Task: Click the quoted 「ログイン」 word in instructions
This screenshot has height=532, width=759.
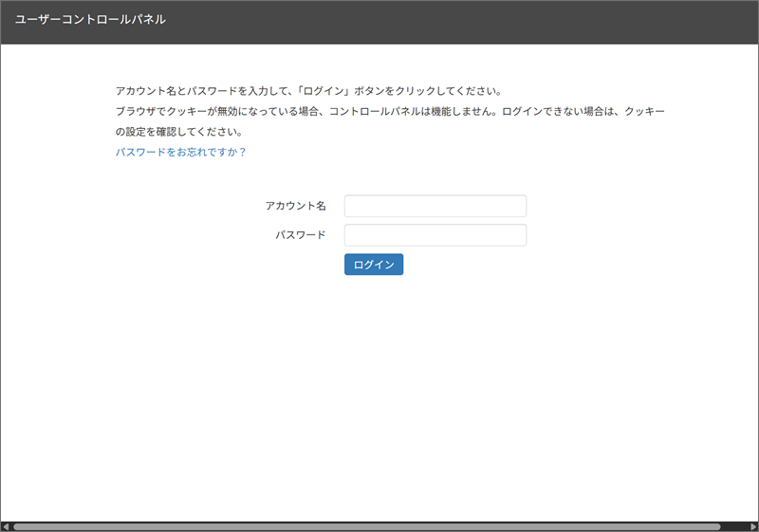Action: pos(323,91)
